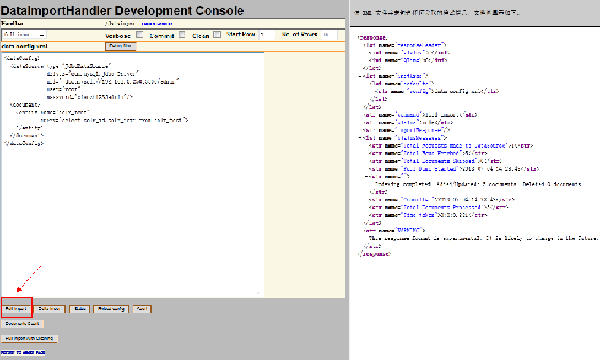Image resolution: width=600 pixels, height=360 pixels.
Task: Click the dataSource type line in config
Action: click(61, 66)
